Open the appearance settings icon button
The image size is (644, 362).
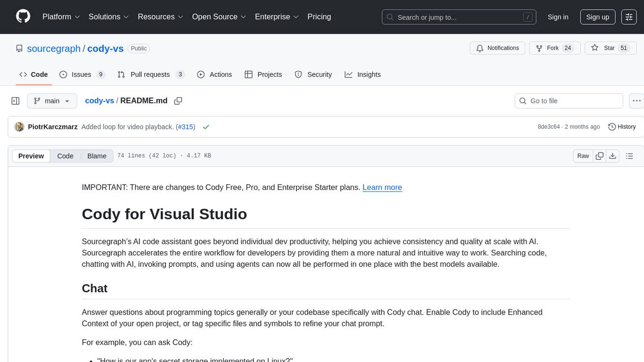tap(629, 17)
